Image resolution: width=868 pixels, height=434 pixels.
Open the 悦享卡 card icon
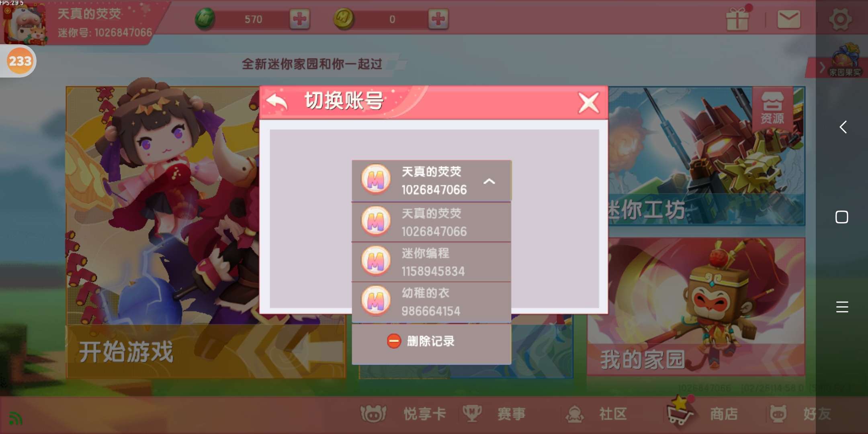(x=373, y=414)
